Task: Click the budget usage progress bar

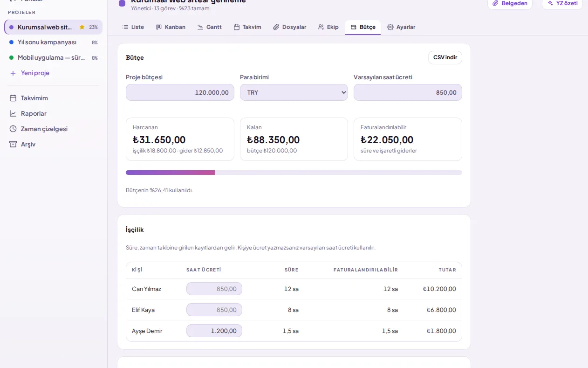Action: click(x=294, y=173)
